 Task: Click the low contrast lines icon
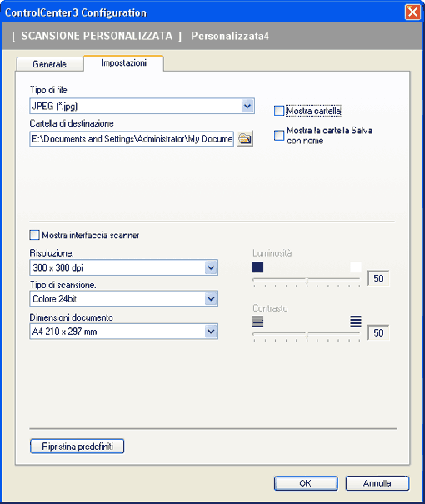pyautogui.click(x=257, y=322)
